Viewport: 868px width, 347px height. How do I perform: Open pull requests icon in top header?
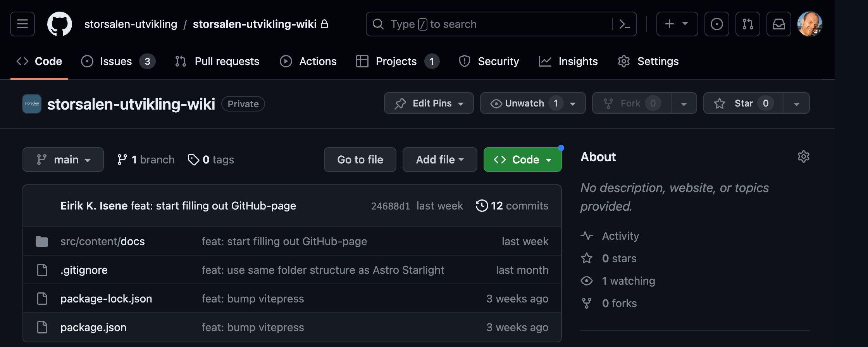pyautogui.click(x=747, y=24)
